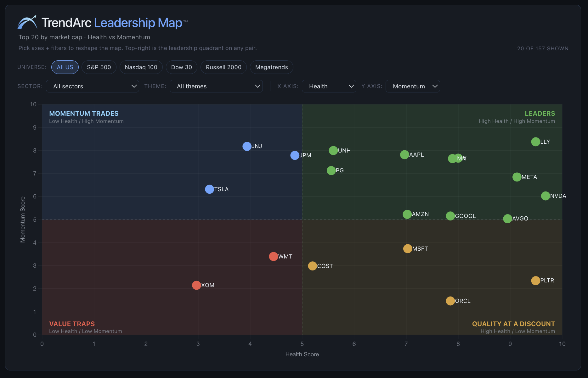
Task: Choose the Nasdaq 100 universe filter
Action: [141, 67]
